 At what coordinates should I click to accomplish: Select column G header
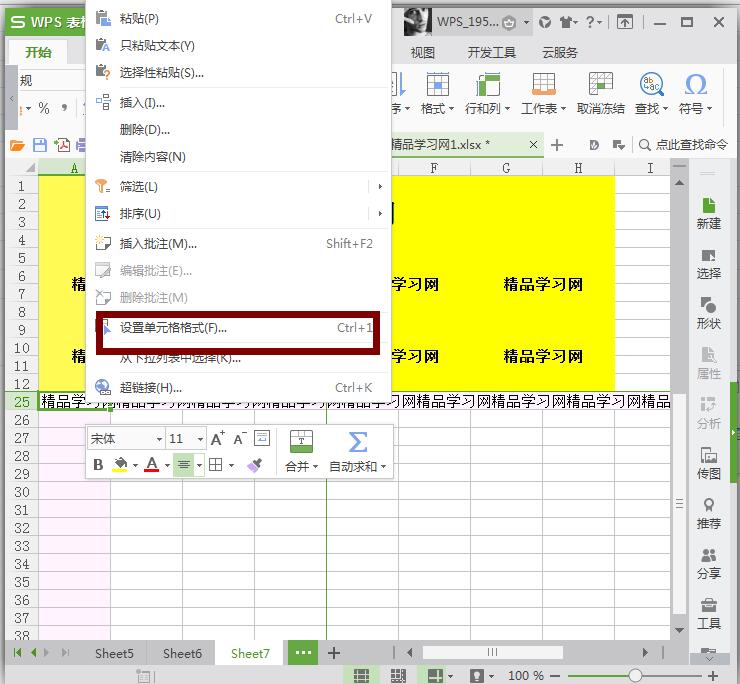pos(506,168)
